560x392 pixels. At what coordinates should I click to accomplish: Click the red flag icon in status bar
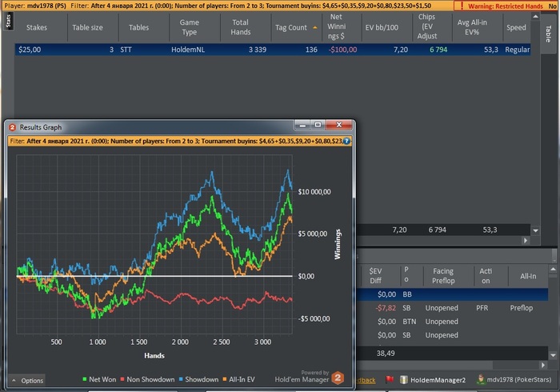pyautogui.click(x=390, y=379)
